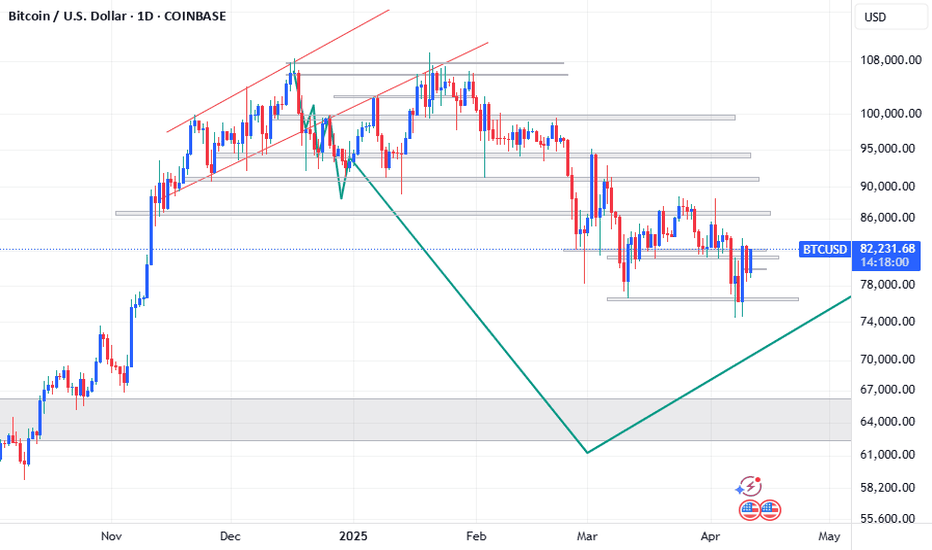Click the 64,000.00 price scale label
This screenshot has width=932, height=550.
[x=887, y=422]
